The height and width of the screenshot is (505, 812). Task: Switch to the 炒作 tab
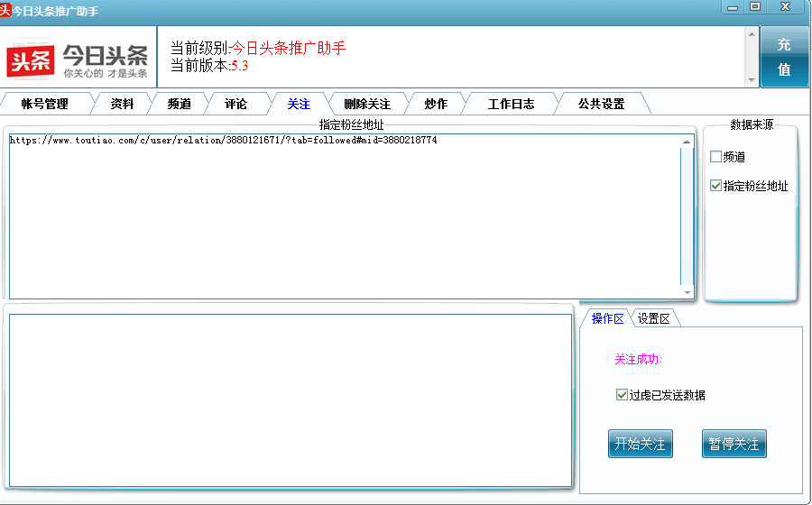[436, 104]
